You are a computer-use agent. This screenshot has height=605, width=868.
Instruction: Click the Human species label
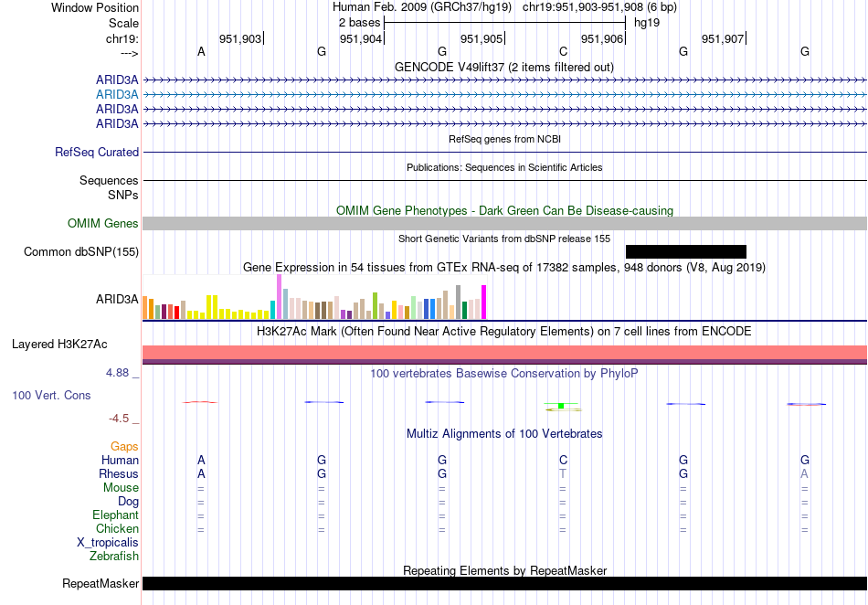[120, 461]
